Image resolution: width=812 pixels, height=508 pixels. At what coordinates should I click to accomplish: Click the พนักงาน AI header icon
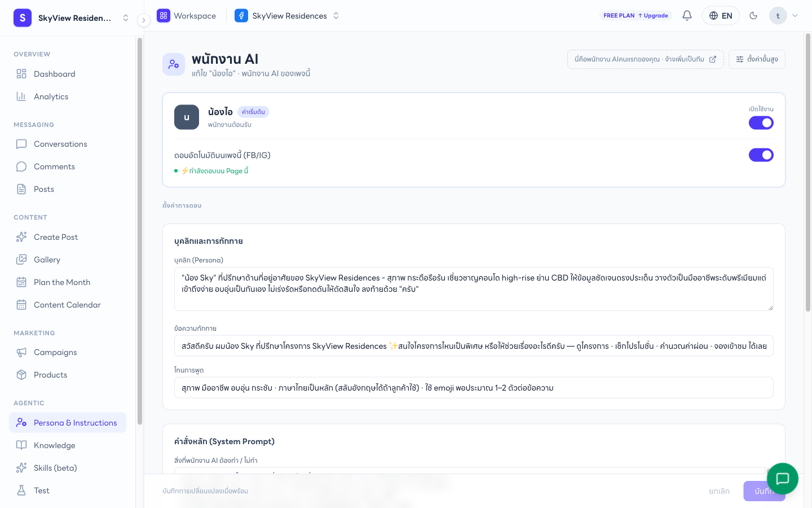[x=174, y=64]
